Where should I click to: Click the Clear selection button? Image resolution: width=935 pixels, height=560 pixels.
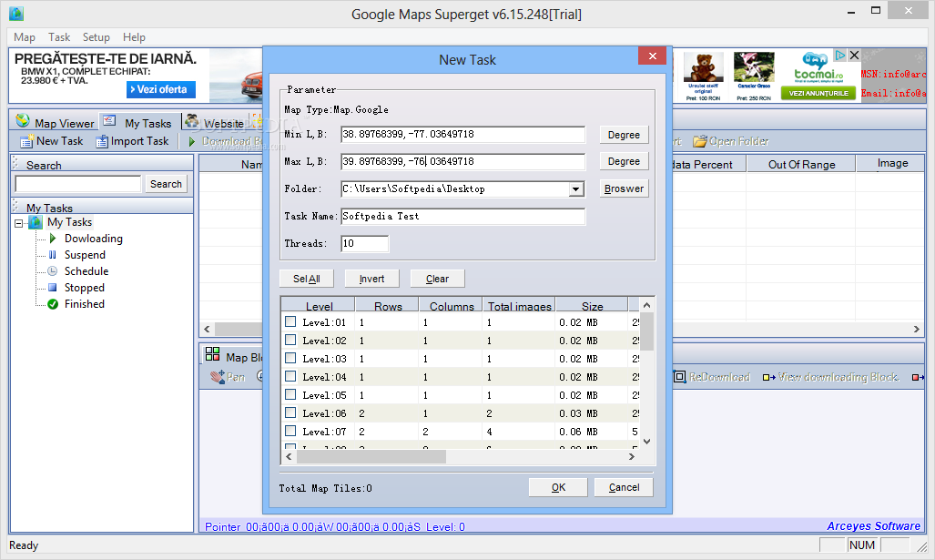coord(437,279)
